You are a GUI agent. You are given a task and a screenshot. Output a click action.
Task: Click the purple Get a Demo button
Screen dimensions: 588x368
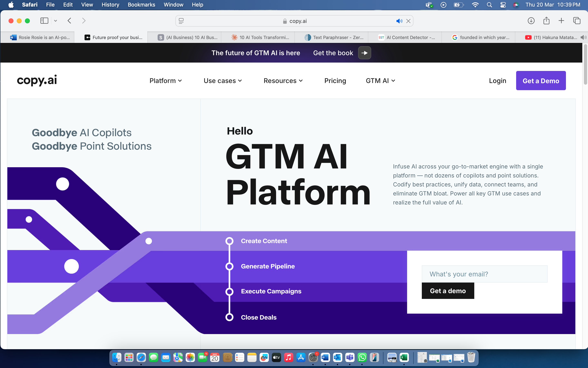pyautogui.click(x=541, y=81)
